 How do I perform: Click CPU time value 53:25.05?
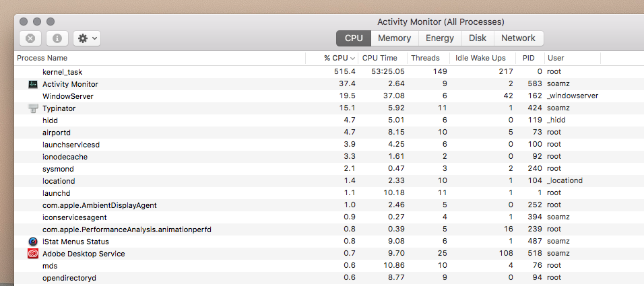pyautogui.click(x=388, y=72)
